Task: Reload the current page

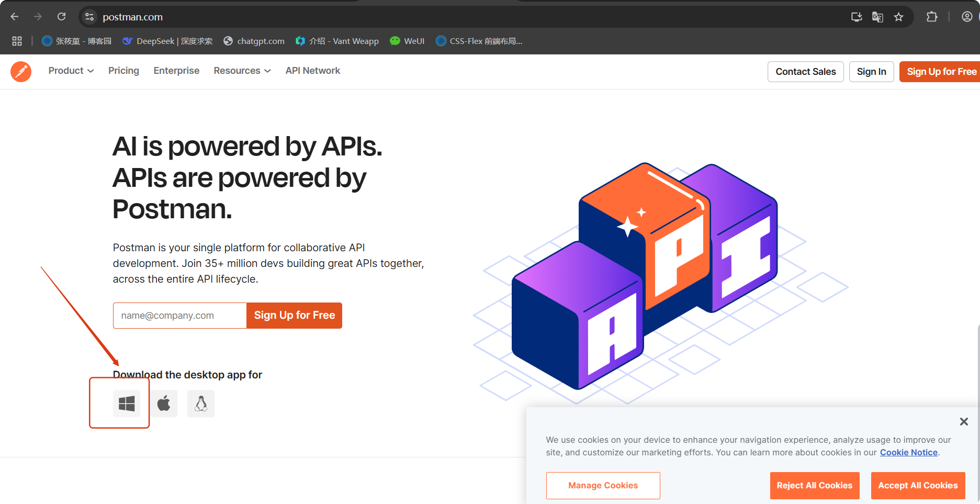Action: coord(61,17)
